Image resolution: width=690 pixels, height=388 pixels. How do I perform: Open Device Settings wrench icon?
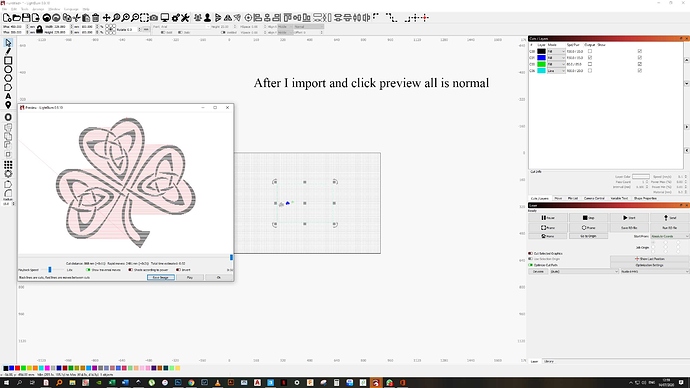tap(185, 18)
